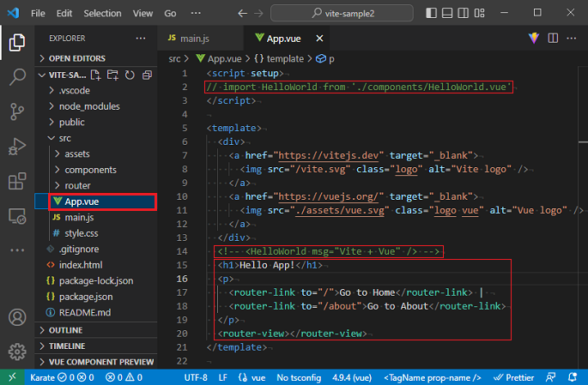Toggle the primary side bar

pyautogui.click(x=431, y=13)
